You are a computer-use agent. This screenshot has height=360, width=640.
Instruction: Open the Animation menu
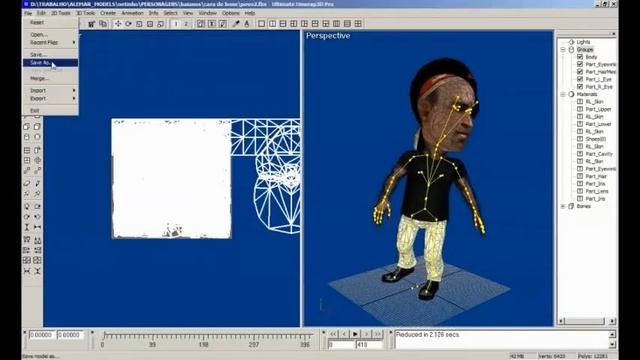[132, 13]
